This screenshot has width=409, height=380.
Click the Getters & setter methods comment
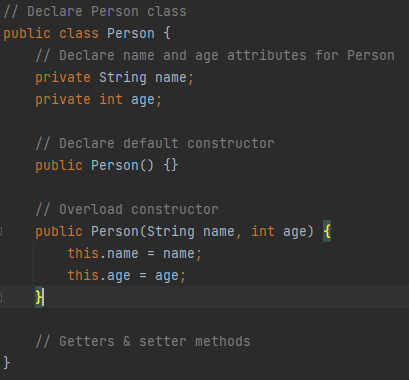click(143, 342)
